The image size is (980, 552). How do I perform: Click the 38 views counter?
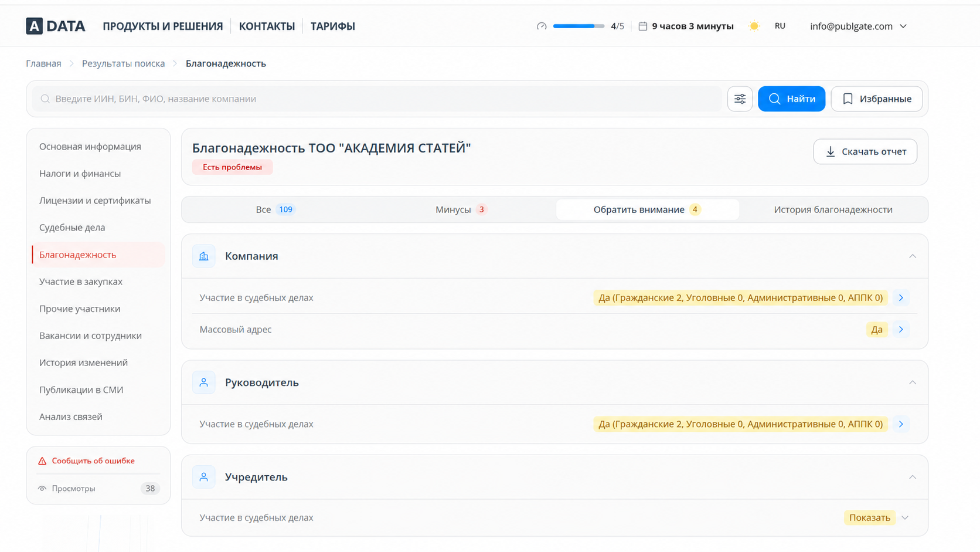pyautogui.click(x=150, y=489)
